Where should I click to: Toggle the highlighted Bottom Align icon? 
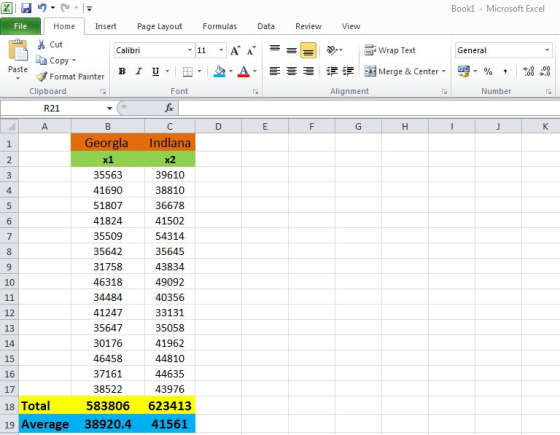[308, 50]
